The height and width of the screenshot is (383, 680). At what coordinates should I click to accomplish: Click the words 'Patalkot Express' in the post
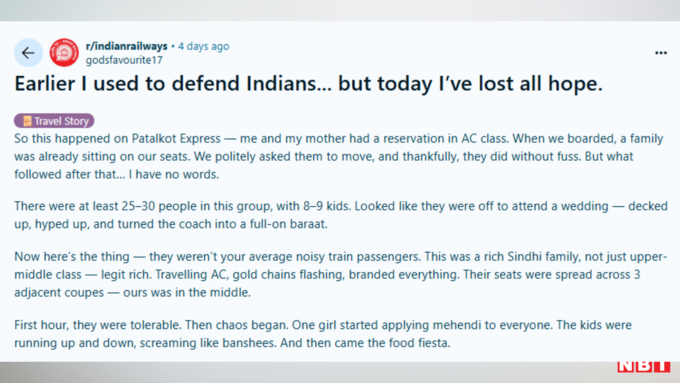[176, 138]
